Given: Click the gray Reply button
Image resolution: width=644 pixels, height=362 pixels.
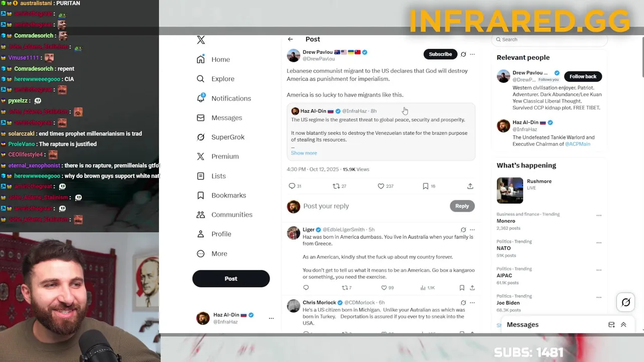Looking at the screenshot, I should tap(462, 206).
